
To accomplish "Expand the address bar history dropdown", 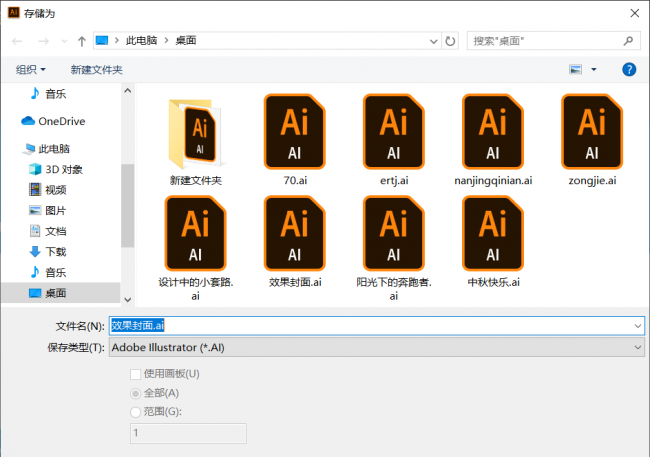I will [433, 41].
